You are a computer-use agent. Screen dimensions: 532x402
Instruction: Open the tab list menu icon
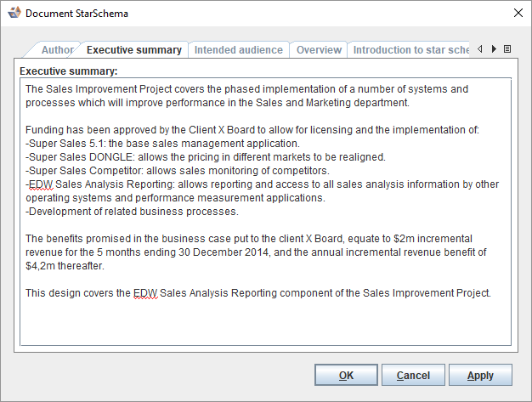click(x=507, y=49)
